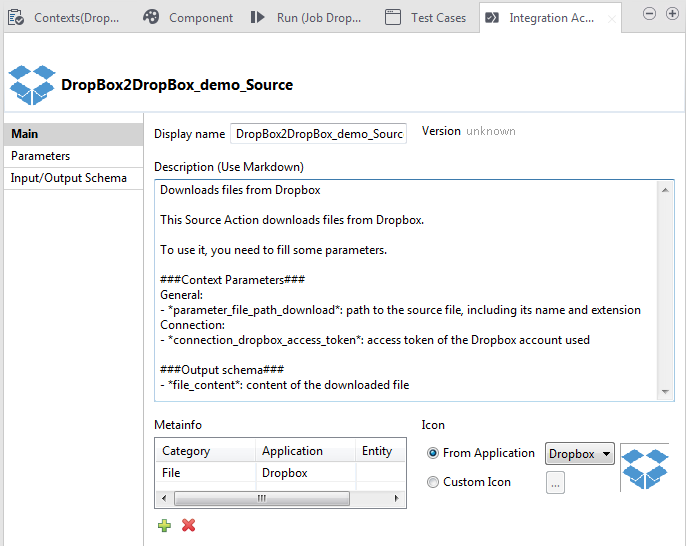The width and height of the screenshot is (686, 546).
Task: Select the Integration Ac... tab
Action: (x=551, y=18)
